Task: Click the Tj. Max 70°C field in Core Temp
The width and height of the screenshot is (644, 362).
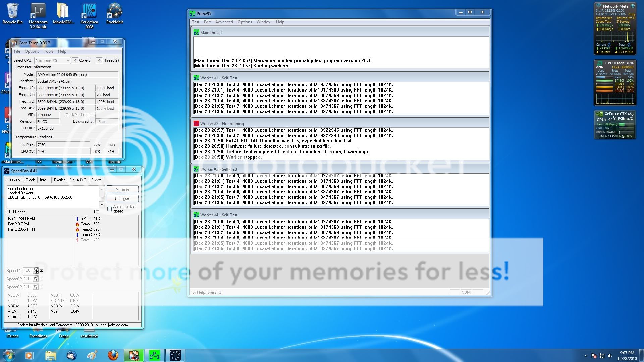Action: (63, 145)
